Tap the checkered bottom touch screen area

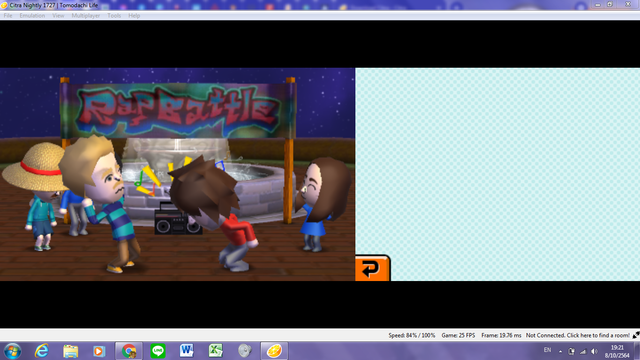[x=498, y=174]
